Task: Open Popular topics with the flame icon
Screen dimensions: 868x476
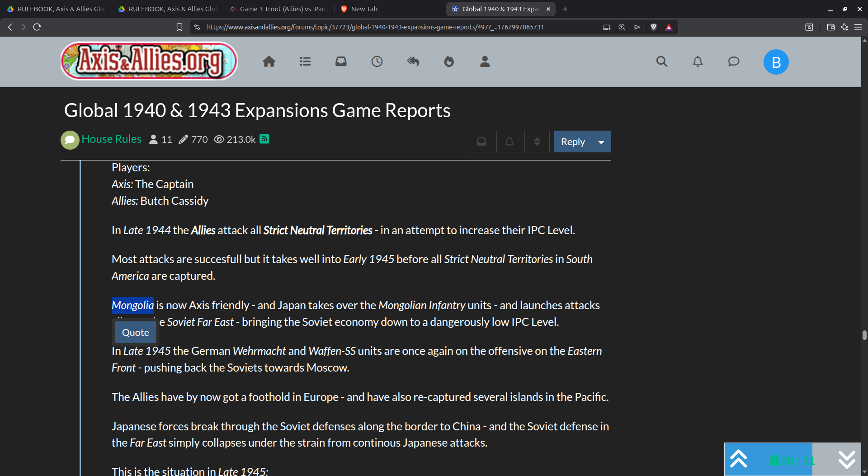Action: 449,61
